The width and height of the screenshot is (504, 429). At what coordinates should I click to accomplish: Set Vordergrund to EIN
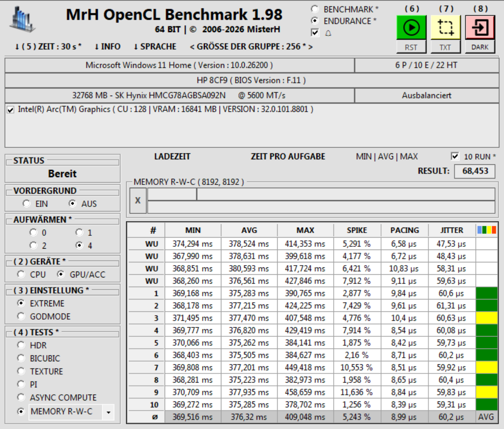(27, 204)
